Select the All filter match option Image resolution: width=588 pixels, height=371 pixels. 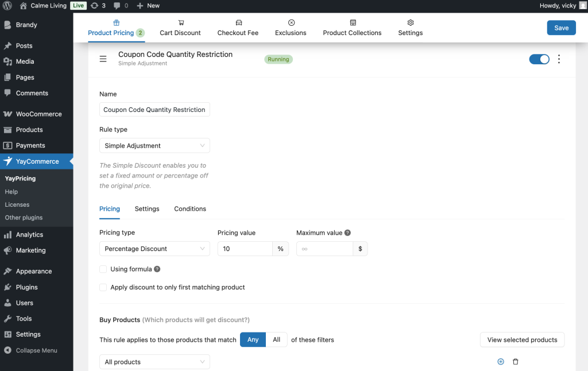[x=276, y=339]
